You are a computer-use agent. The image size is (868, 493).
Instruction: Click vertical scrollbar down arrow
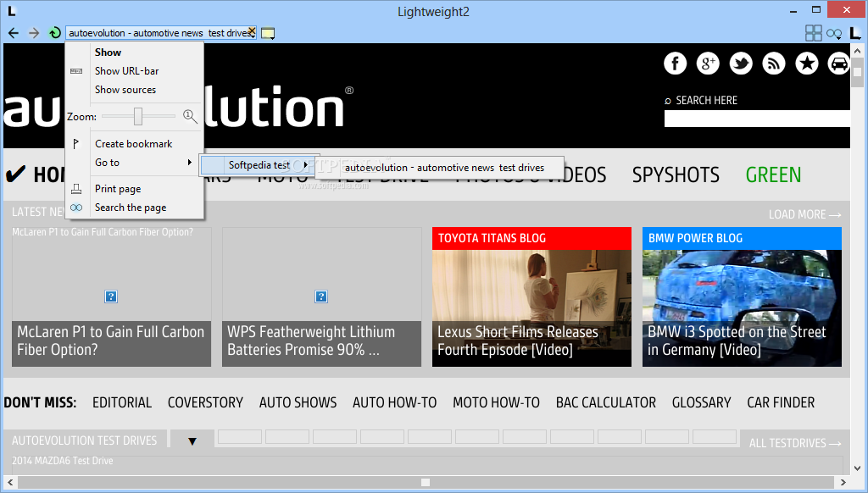(x=857, y=468)
